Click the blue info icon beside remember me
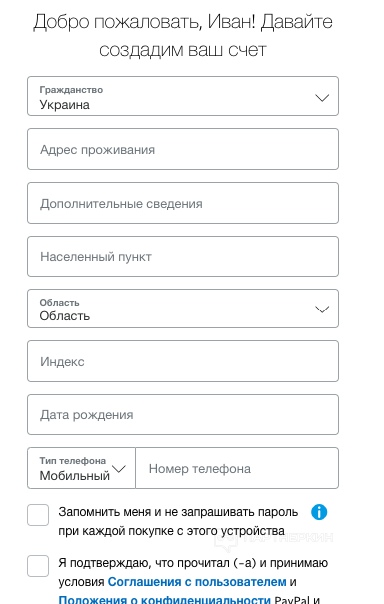The image size is (384, 604). coord(319,512)
